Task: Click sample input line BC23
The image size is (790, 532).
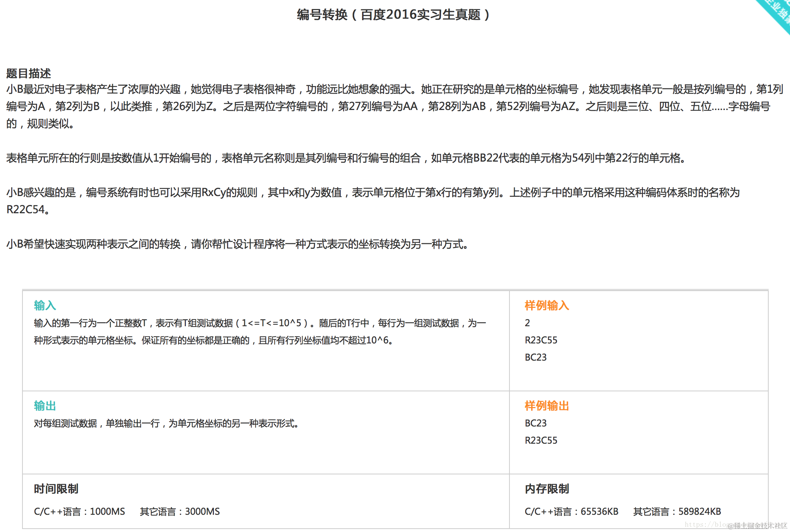Action: pyautogui.click(x=536, y=357)
